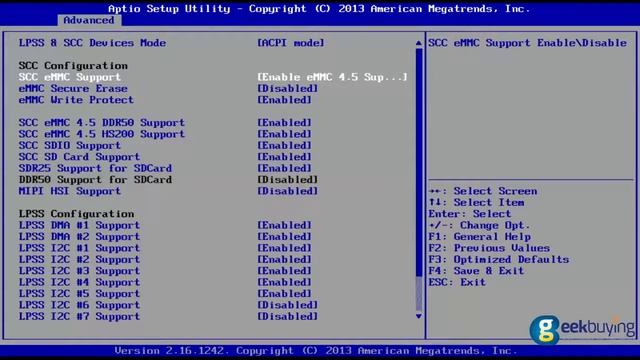Select LPSS I2C #2 Support
640x360 pixels.
(x=79, y=260)
